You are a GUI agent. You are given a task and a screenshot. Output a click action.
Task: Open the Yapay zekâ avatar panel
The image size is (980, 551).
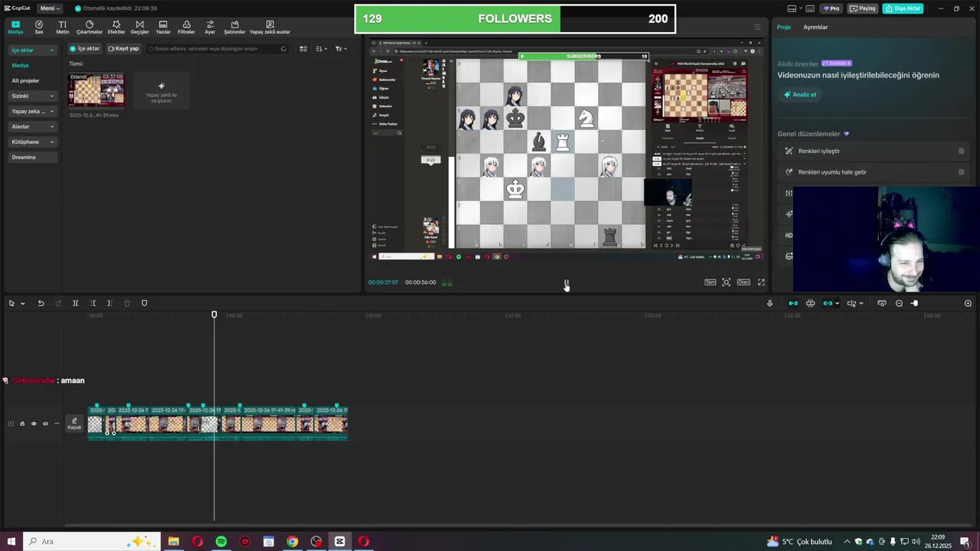pos(269,28)
